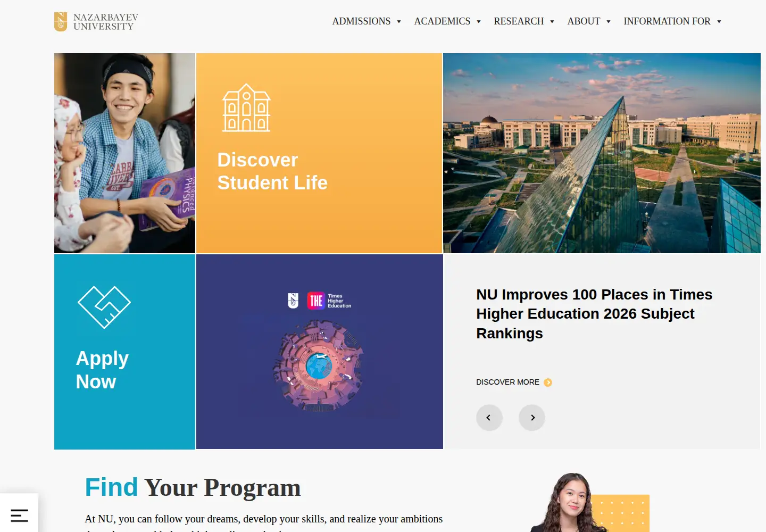Image resolution: width=766 pixels, height=532 pixels.
Task: Click the Nazarbayev University name text
Action: [x=106, y=22]
